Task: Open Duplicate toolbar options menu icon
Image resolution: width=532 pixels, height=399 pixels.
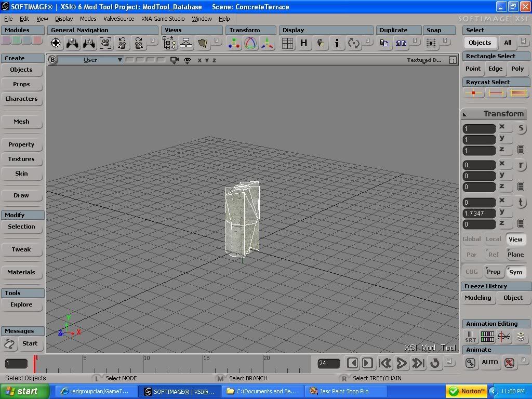Action: pos(415,41)
